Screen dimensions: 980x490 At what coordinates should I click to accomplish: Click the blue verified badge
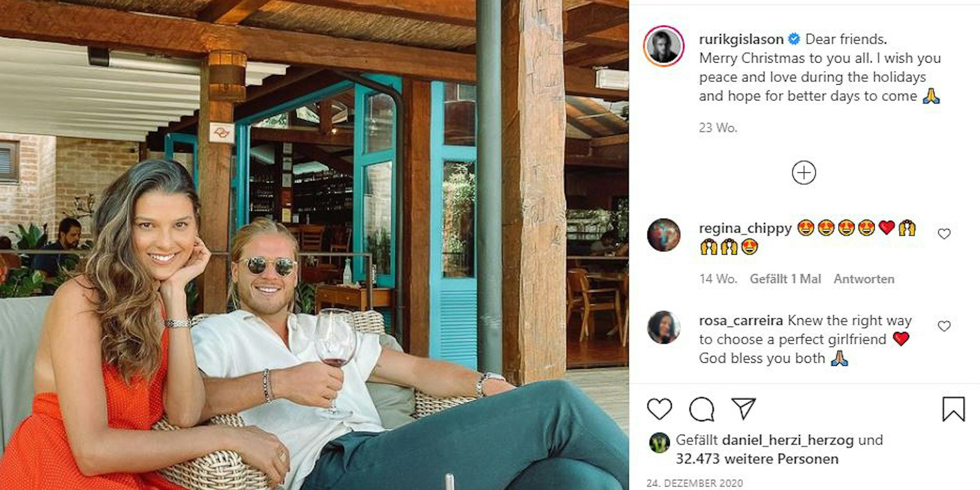(794, 39)
